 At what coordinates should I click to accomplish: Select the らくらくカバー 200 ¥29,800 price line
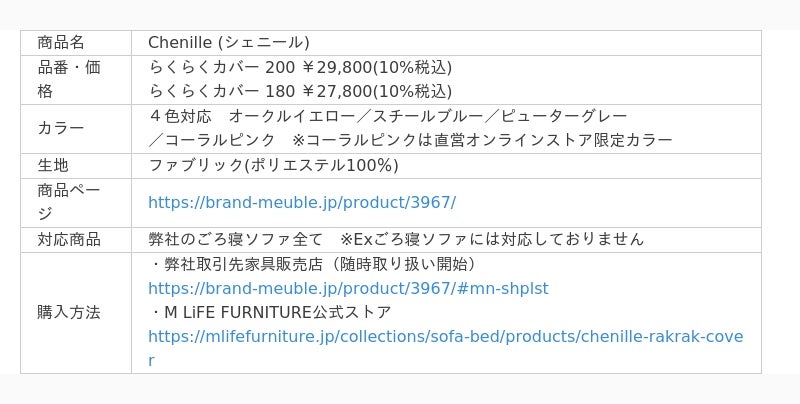pyautogui.click(x=300, y=67)
